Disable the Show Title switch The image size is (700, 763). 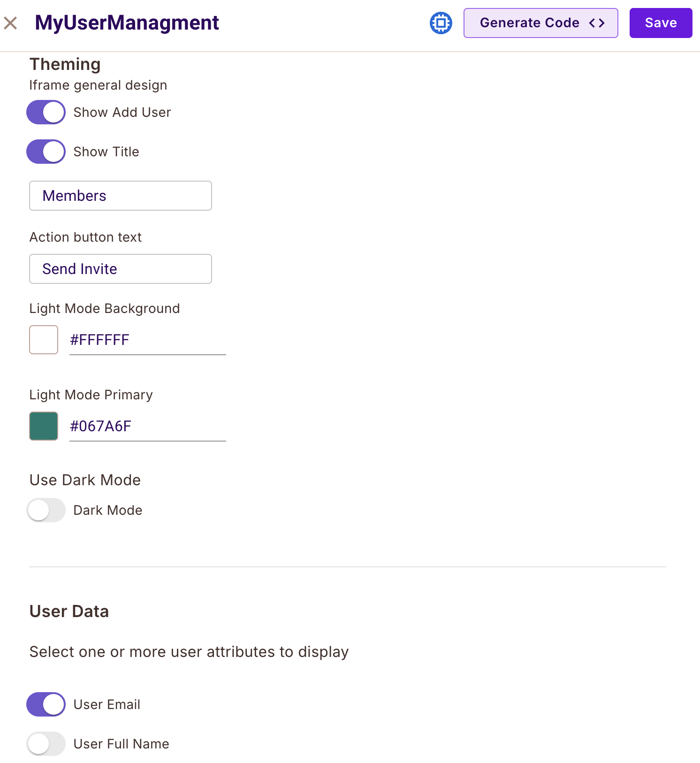(x=46, y=152)
